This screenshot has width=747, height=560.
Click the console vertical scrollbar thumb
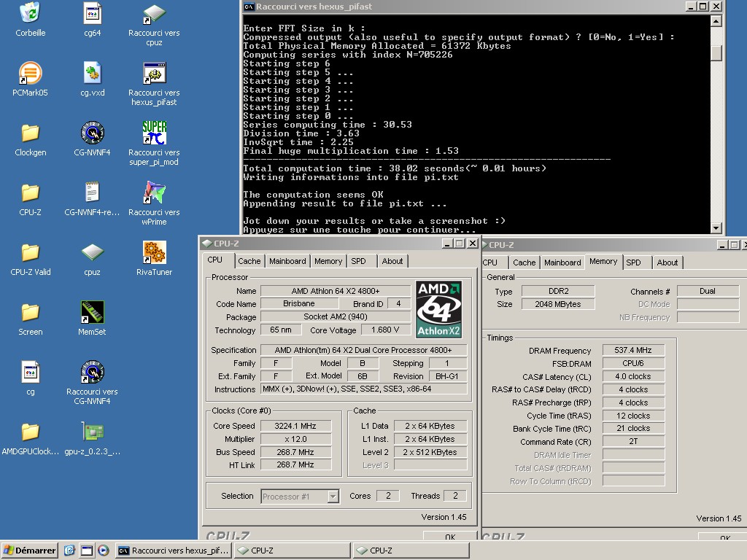click(x=716, y=52)
